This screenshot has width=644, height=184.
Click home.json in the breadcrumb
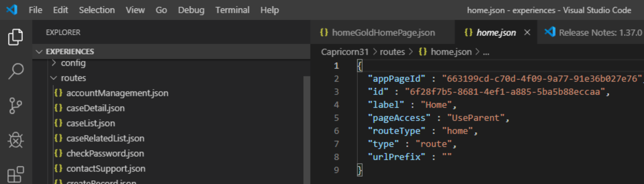pos(451,52)
